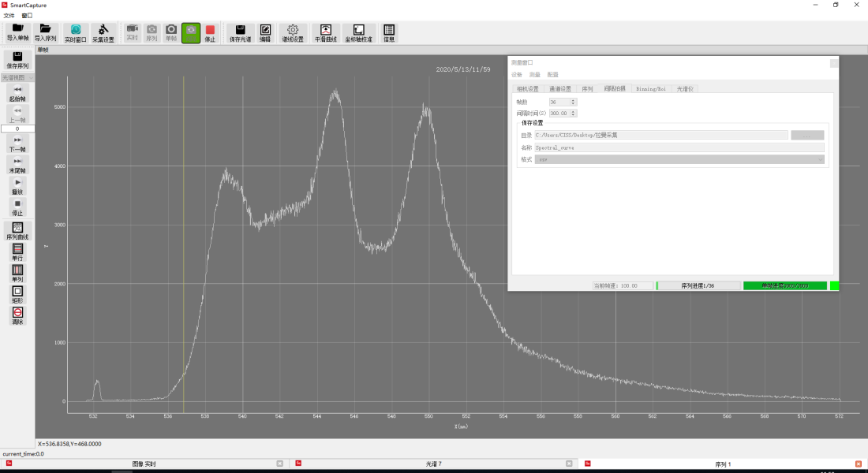Image resolution: width=868 pixels, height=473 pixels.
Task: Click the 名称 Spectral_curve name field
Action: click(679, 147)
